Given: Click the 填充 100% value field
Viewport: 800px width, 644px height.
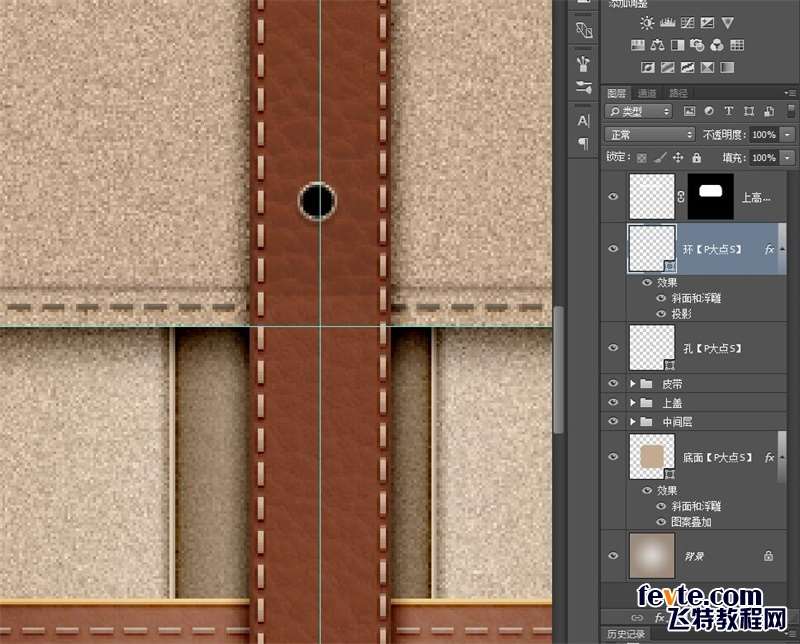Looking at the screenshot, I should (764, 158).
